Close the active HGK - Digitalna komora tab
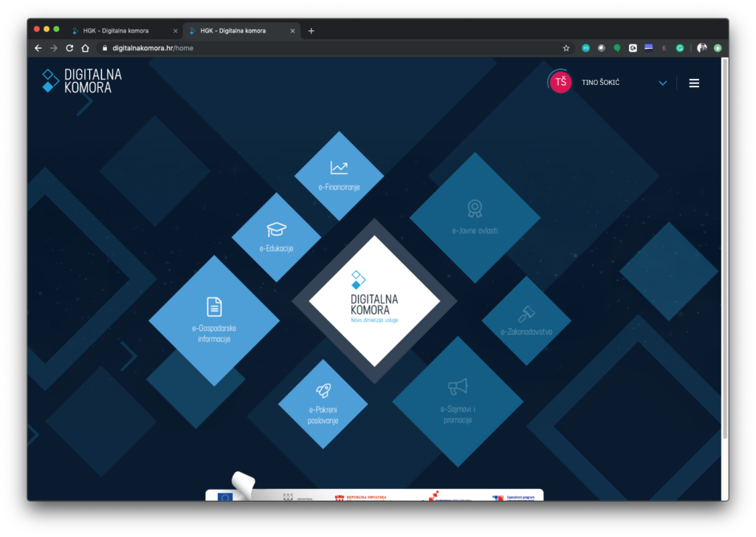Viewport: 756px width, 537px height. (x=292, y=31)
